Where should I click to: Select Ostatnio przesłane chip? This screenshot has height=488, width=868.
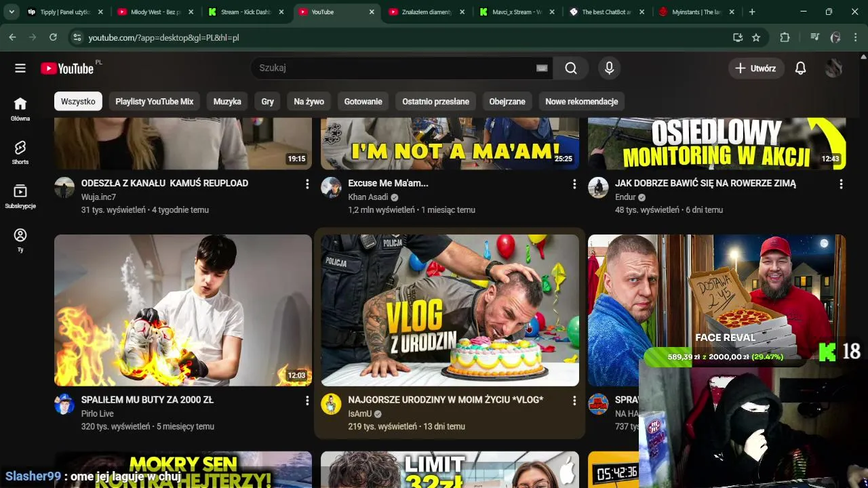436,102
